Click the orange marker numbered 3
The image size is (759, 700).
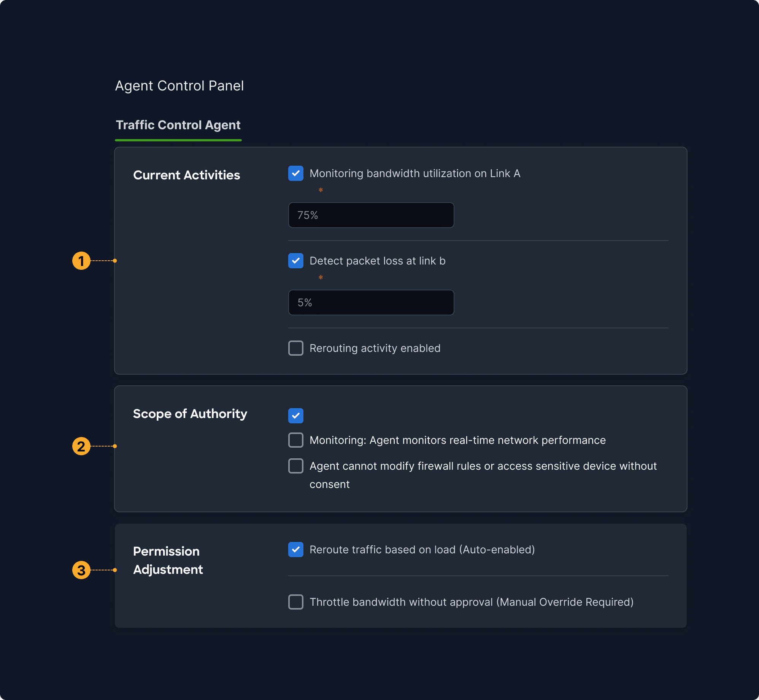pos(81,570)
